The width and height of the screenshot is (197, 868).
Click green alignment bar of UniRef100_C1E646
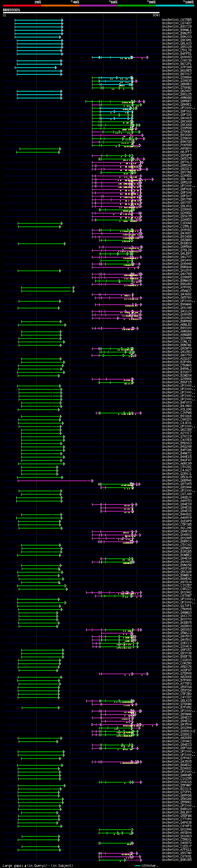(x=40, y=223)
